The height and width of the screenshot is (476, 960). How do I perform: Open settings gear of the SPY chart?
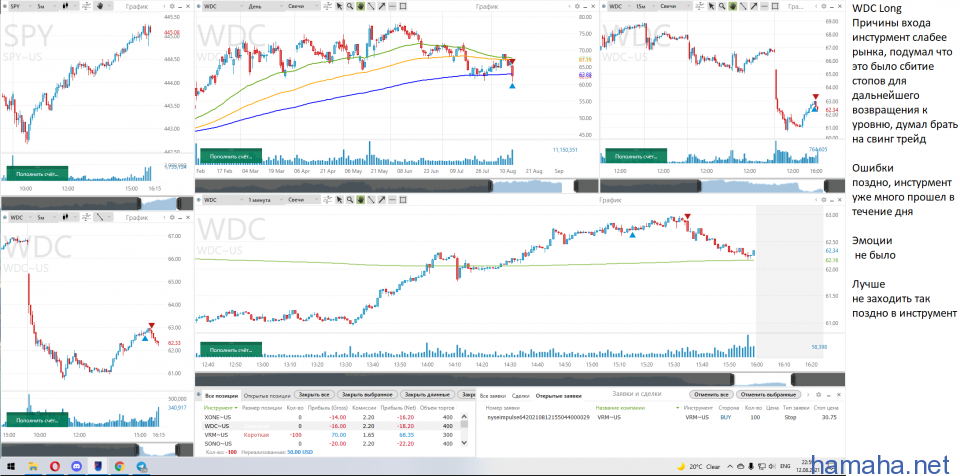pos(172,6)
